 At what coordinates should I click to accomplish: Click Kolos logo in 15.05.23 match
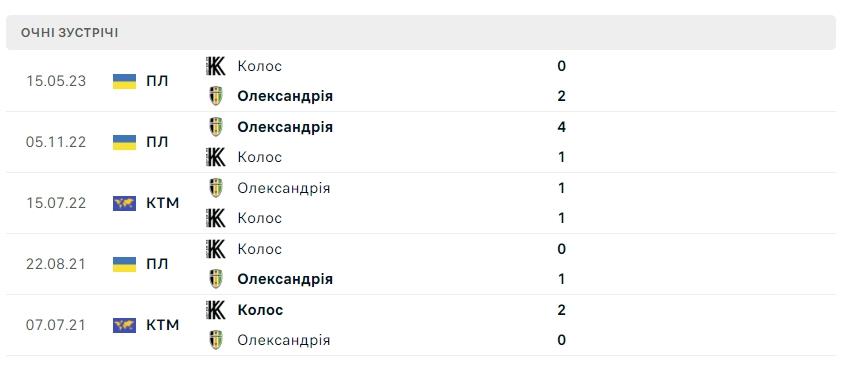click(x=215, y=66)
